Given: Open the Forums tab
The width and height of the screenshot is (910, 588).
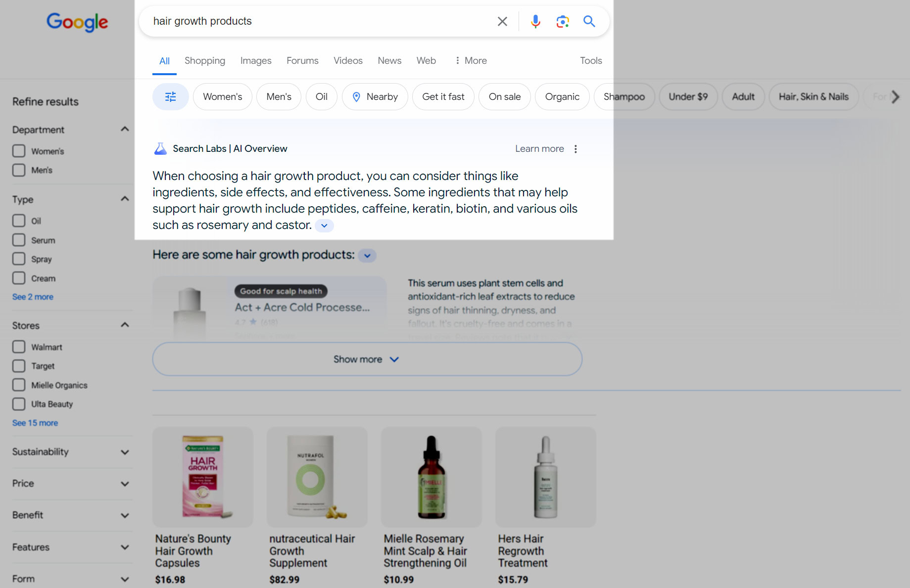Looking at the screenshot, I should click(x=302, y=61).
